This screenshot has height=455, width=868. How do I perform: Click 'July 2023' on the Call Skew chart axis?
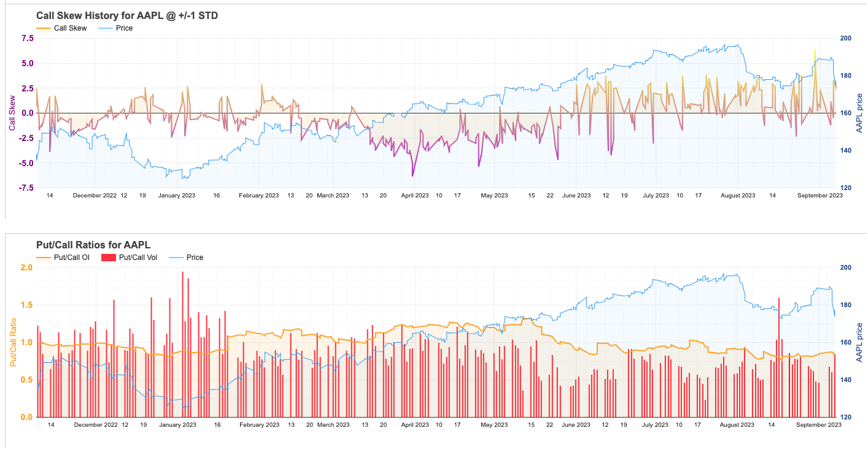coord(656,196)
